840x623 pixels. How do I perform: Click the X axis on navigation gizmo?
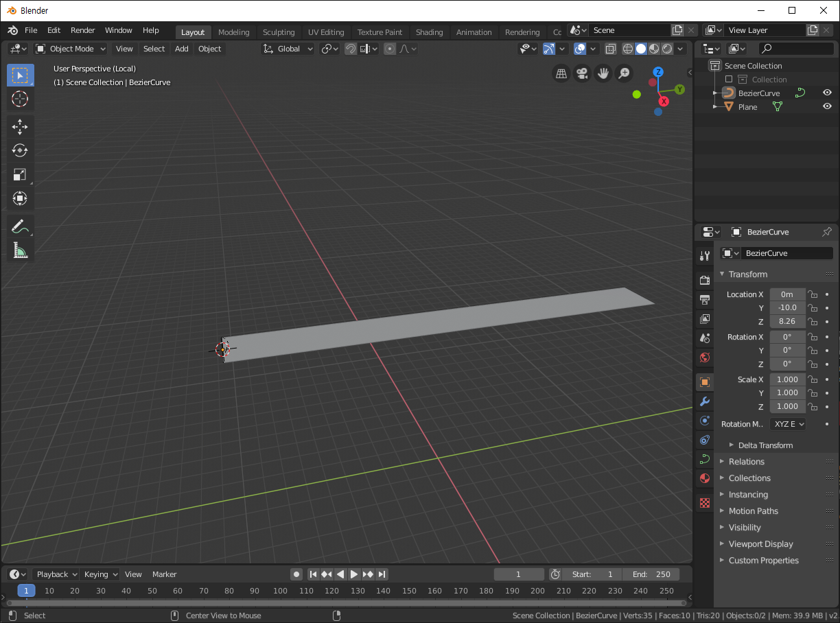pos(664,102)
